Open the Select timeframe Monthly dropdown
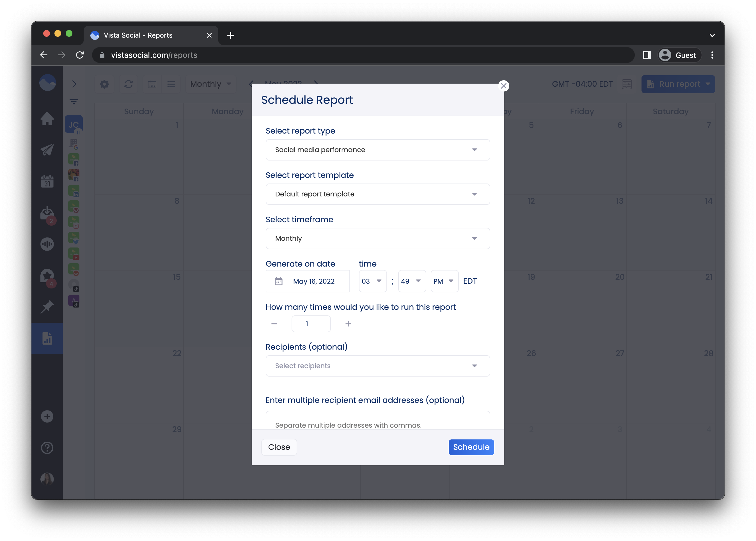Image resolution: width=756 pixels, height=541 pixels. [377, 239]
